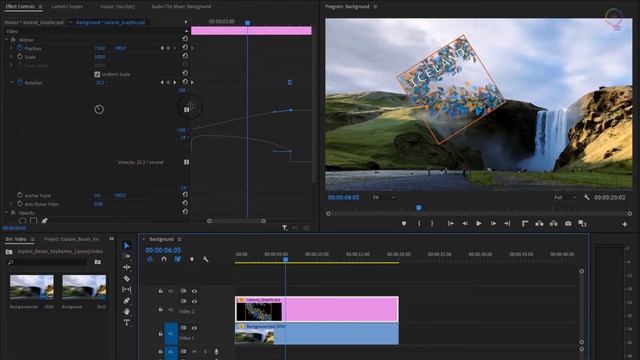
Task: Toggle Video 1 track output eye
Action: (x=194, y=328)
